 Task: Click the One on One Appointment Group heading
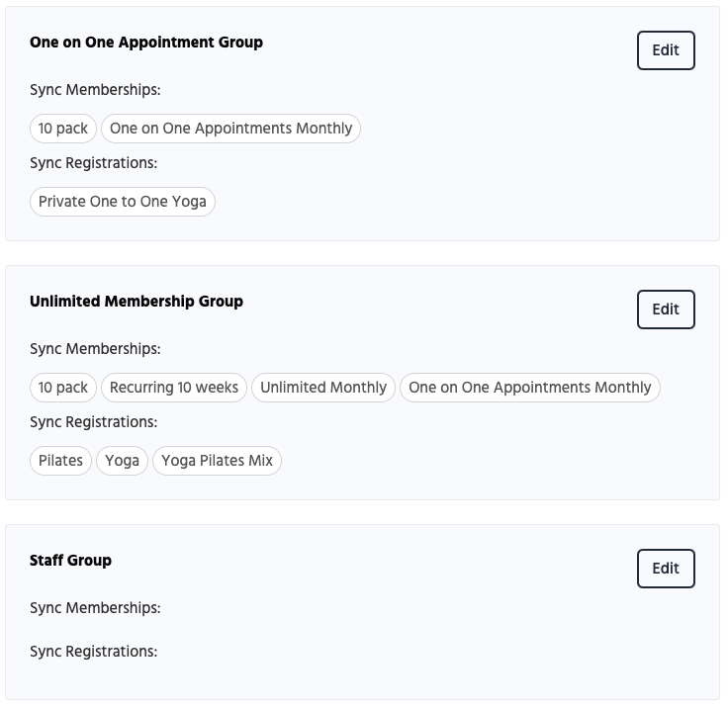pos(146,43)
